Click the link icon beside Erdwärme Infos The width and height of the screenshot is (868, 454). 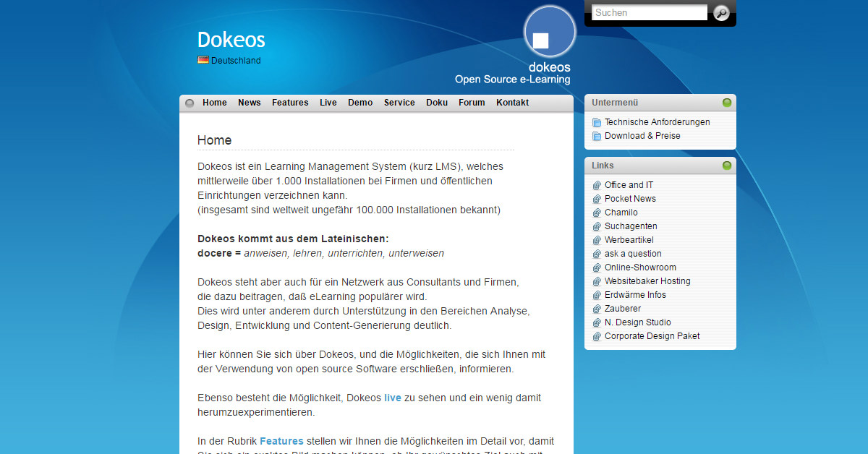[597, 296]
